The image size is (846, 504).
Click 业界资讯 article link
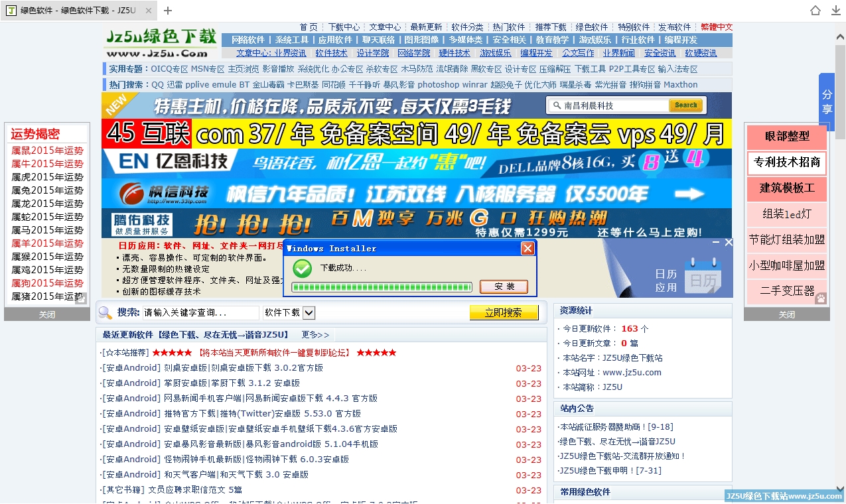290,53
